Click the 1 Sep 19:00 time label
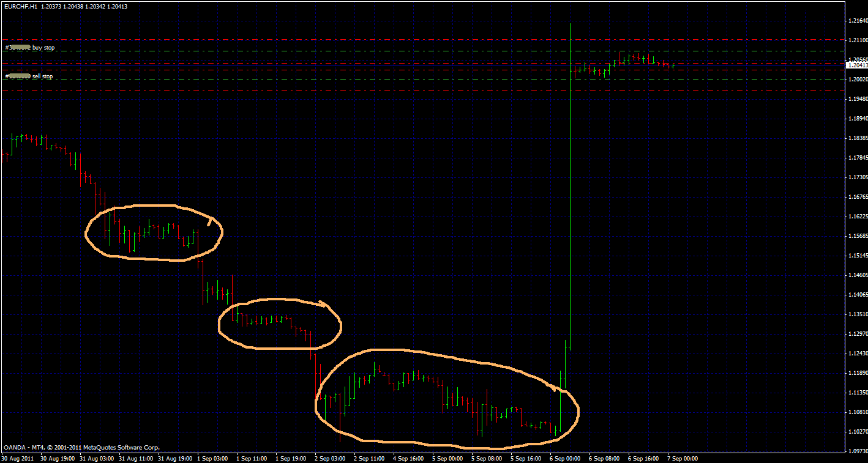 click(x=291, y=458)
